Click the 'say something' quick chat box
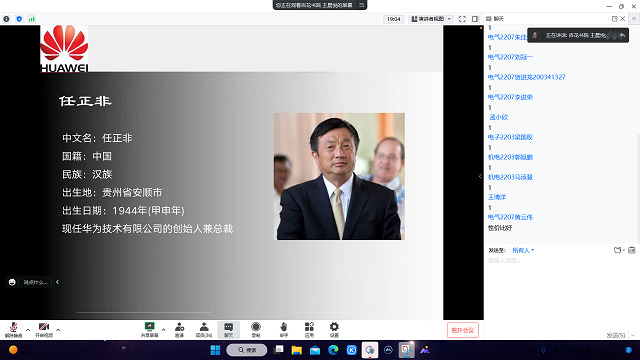 coord(36,282)
